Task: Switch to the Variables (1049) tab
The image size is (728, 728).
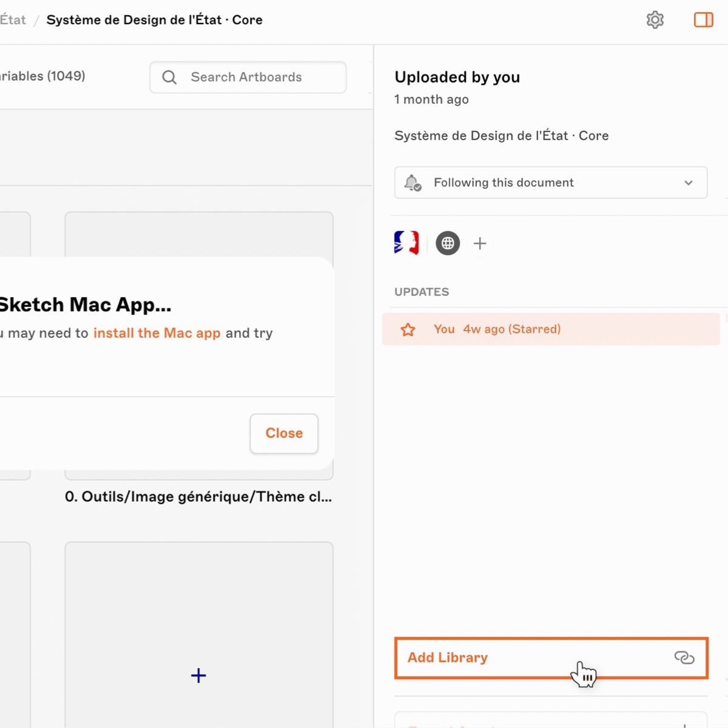Action: 42,76
